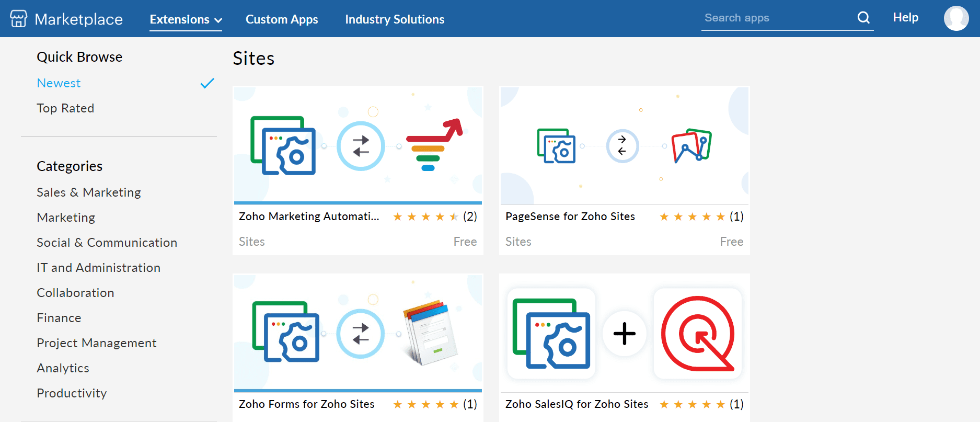The height and width of the screenshot is (422, 980).
Task: Open the Custom Apps tab
Action: coord(282,19)
